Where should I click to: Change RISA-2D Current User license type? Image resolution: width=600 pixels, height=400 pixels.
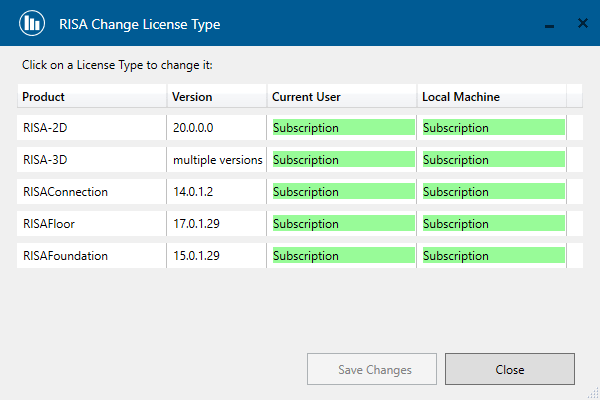(x=343, y=128)
